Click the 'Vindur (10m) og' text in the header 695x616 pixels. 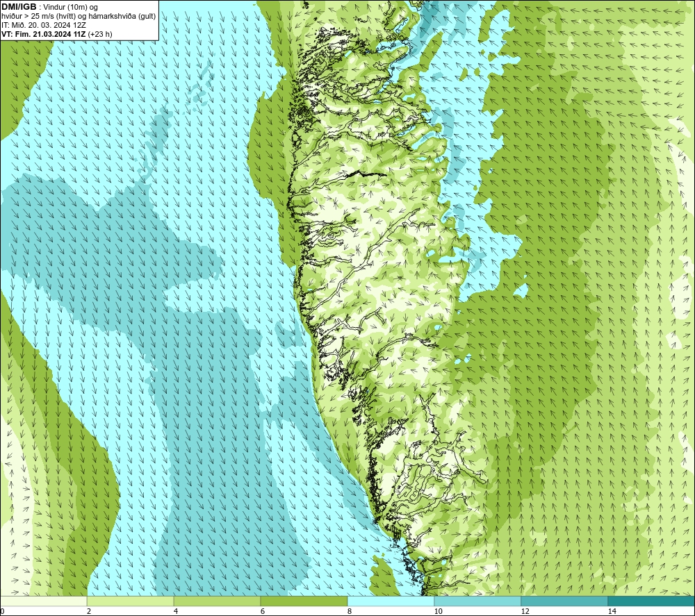[x=71, y=8]
